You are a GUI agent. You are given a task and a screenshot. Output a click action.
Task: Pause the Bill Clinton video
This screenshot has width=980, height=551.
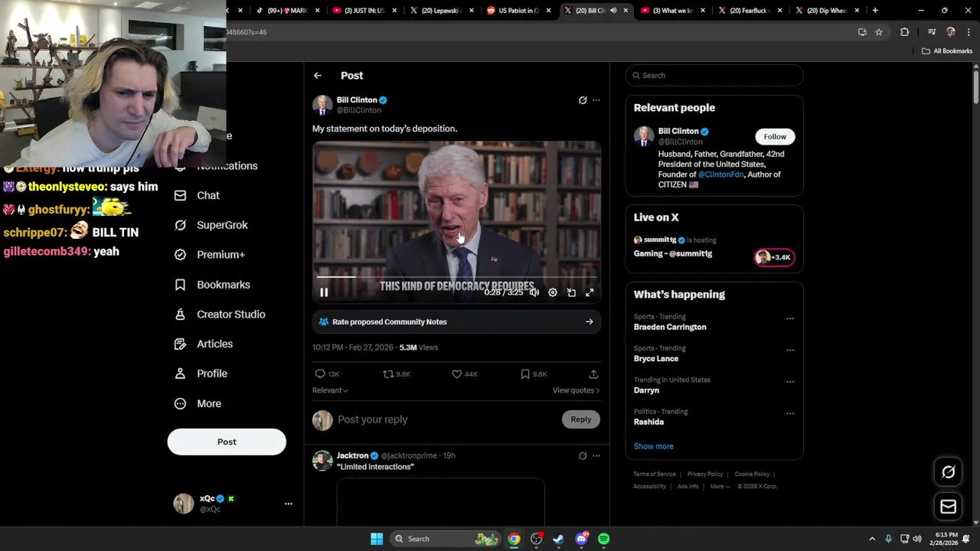click(324, 292)
